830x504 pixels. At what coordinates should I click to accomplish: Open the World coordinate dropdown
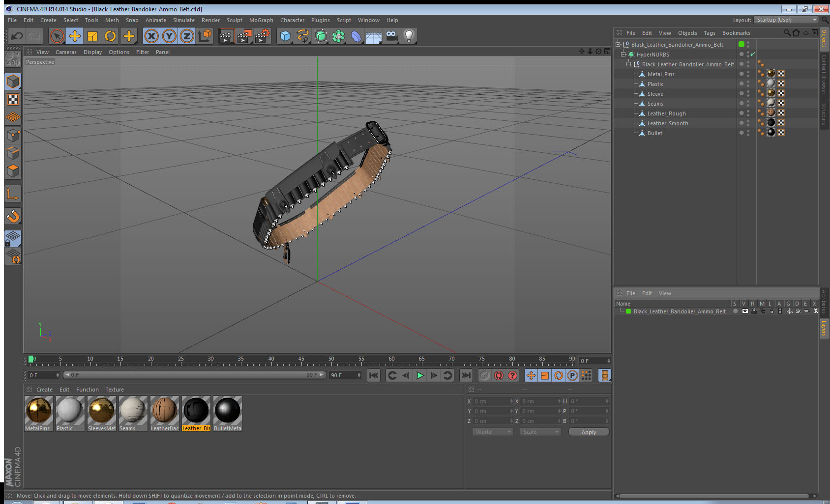pyautogui.click(x=493, y=432)
